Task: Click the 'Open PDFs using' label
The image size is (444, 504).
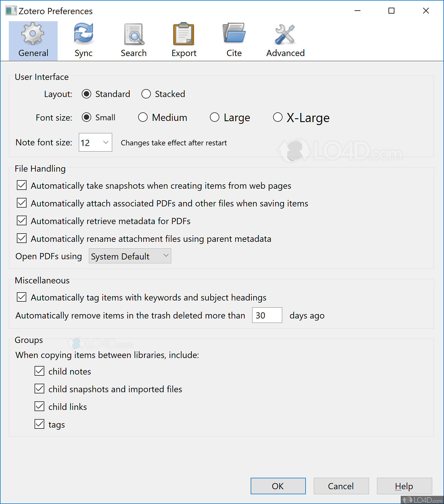Action: (x=49, y=257)
